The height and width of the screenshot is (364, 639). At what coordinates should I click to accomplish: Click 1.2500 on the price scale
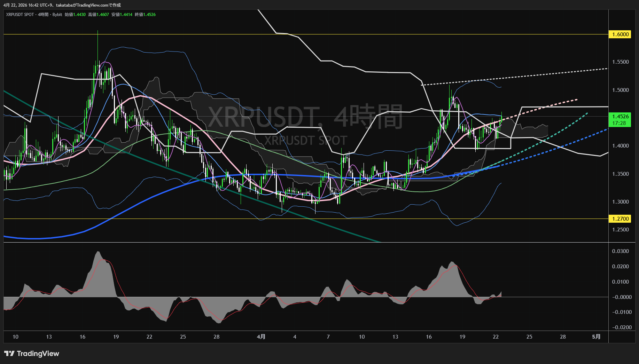tap(620, 230)
